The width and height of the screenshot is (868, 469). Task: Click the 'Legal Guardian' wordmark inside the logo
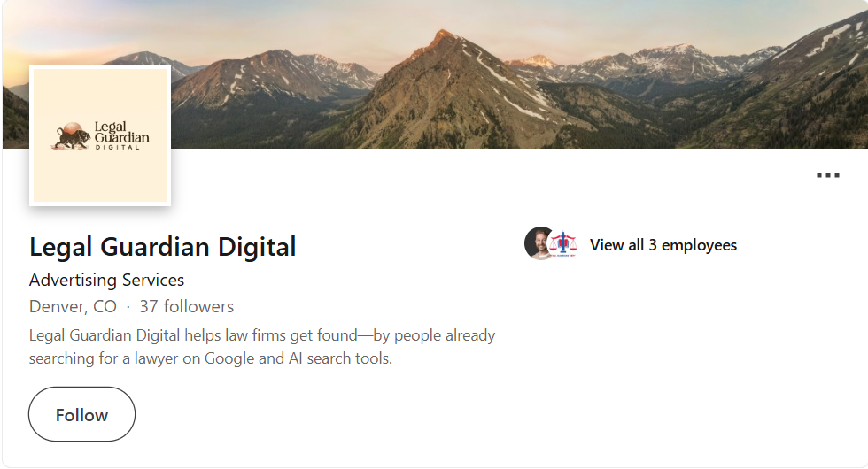[121, 132]
